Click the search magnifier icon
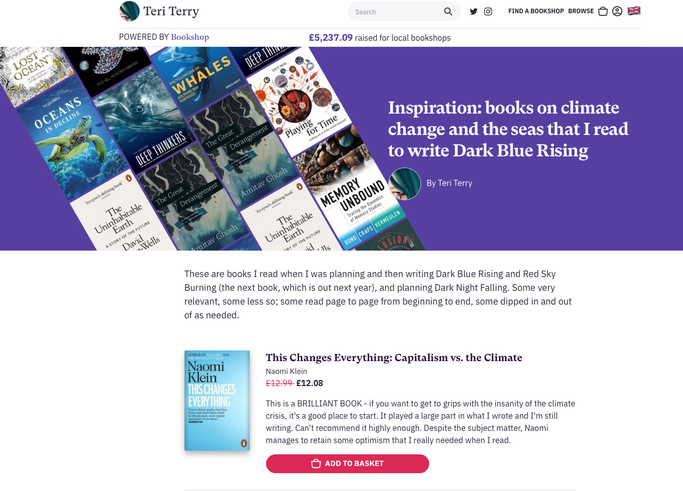The width and height of the screenshot is (683, 491). pyautogui.click(x=448, y=11)
